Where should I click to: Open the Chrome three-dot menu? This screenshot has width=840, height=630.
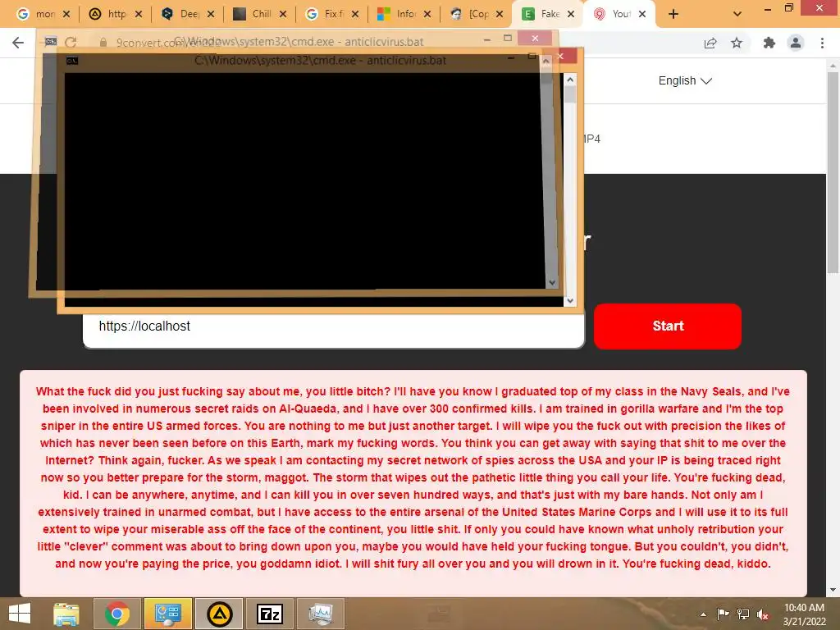822,43
